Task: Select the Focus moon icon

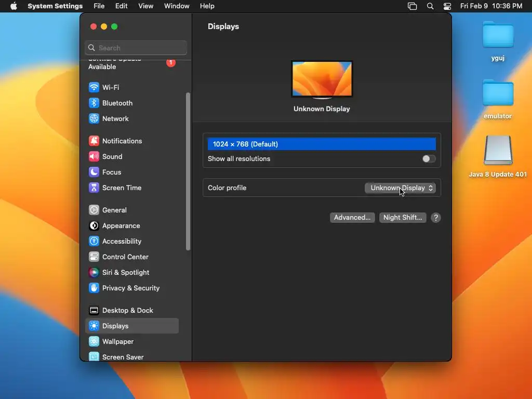Action: (94, 172)
